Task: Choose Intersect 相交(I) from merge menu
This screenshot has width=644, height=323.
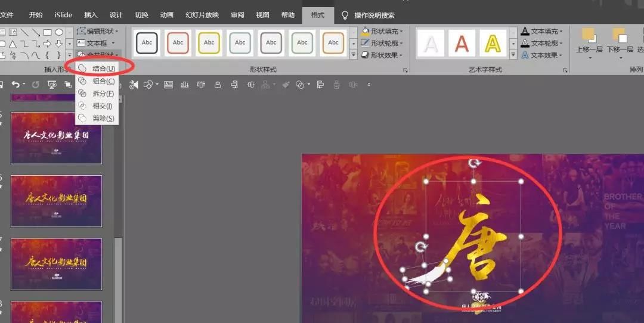Action: pos(98,106)
